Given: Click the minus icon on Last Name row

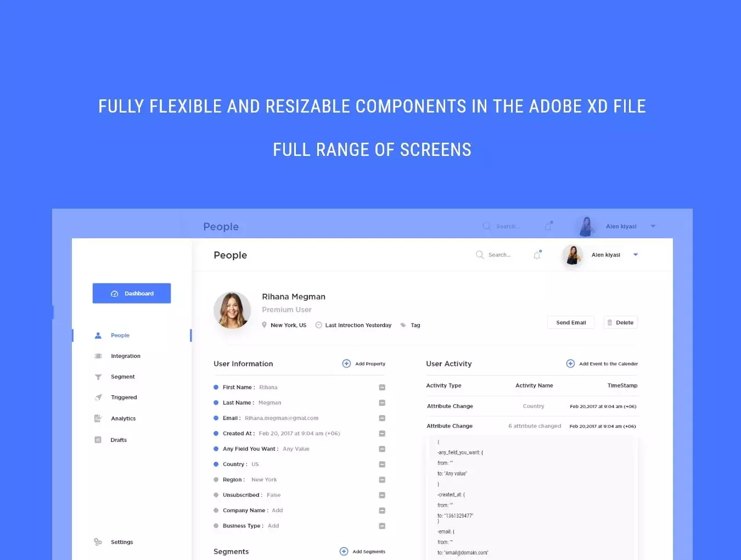Looking at the screenshot, I should tap(382, 403).
